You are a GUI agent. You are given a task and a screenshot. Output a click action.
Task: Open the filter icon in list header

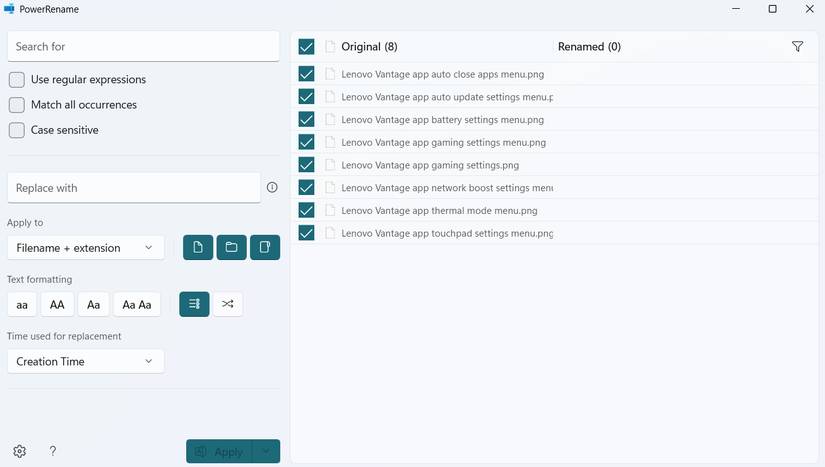798,47
